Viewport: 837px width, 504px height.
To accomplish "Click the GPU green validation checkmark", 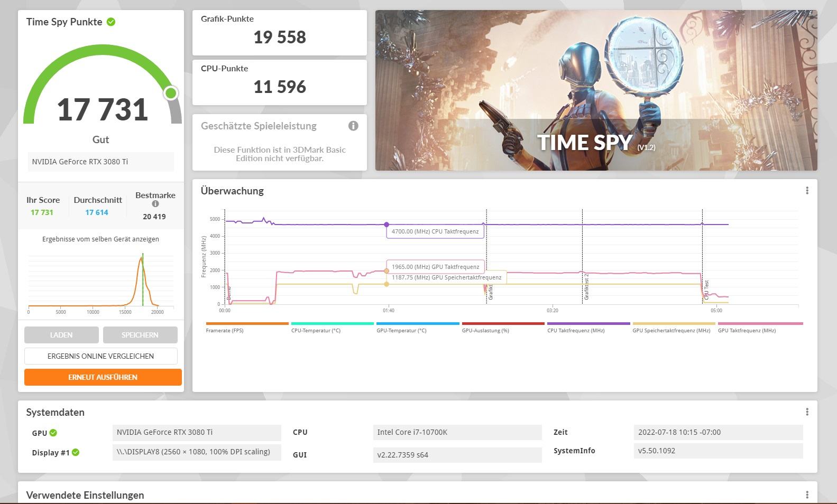I will [53, 433].
